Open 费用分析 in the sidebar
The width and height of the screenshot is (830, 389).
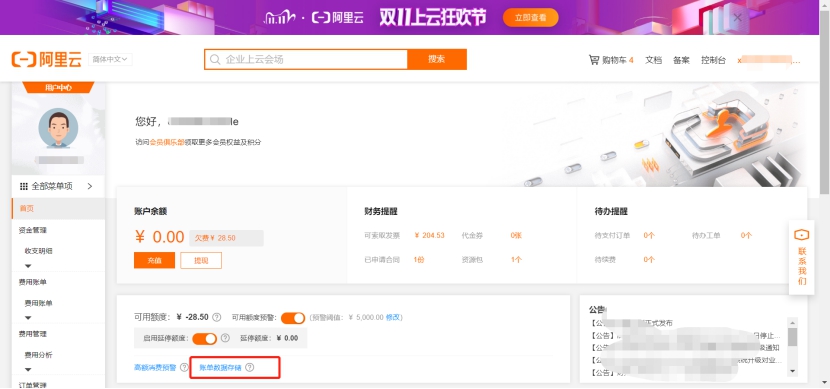point(39,355)
